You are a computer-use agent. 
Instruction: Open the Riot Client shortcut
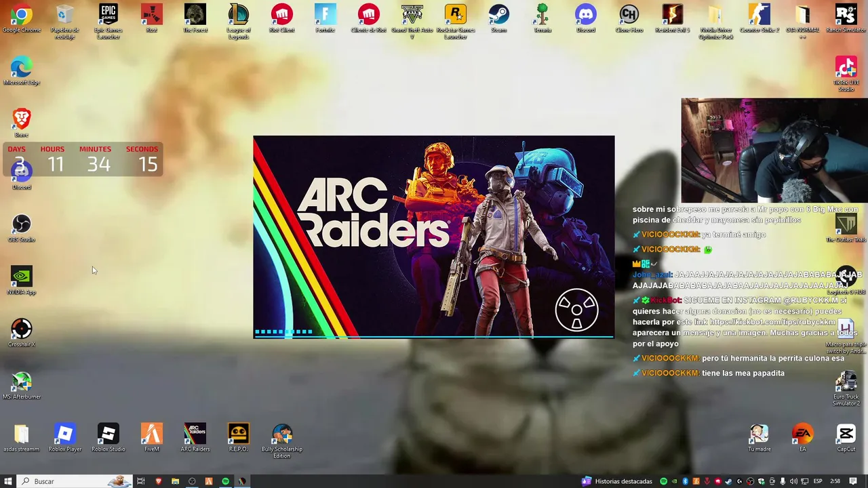tap(282, 19)
